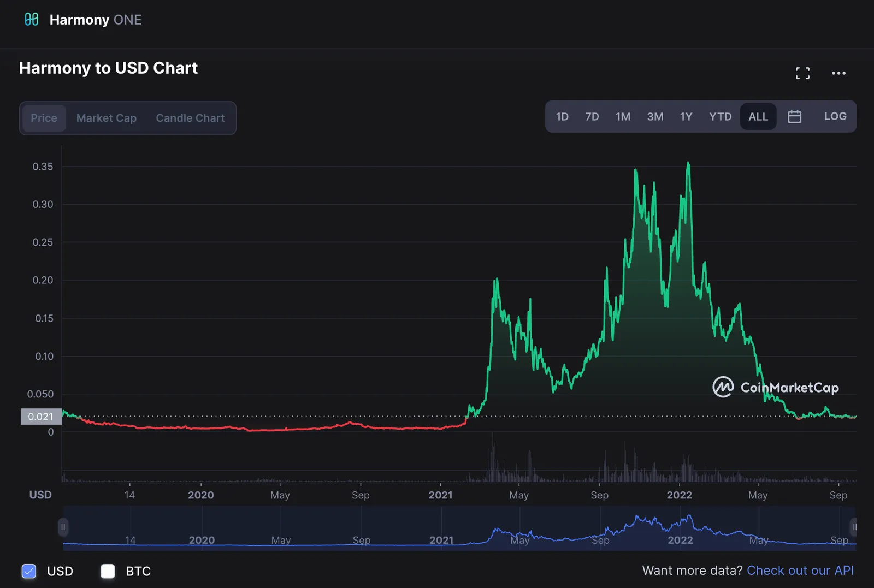
Task: Select the 1D time range
Action: [x=562, y=116]
